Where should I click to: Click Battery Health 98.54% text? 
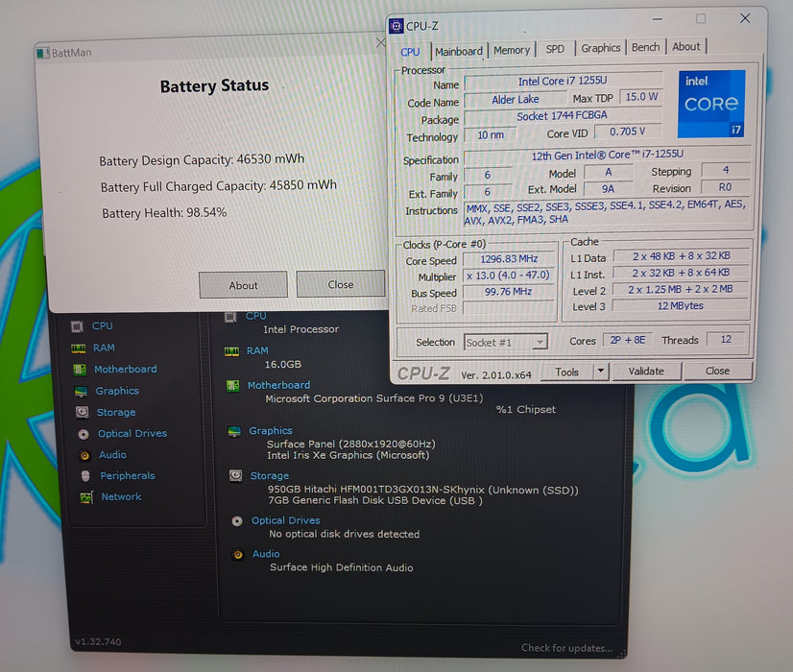point(164,213)
